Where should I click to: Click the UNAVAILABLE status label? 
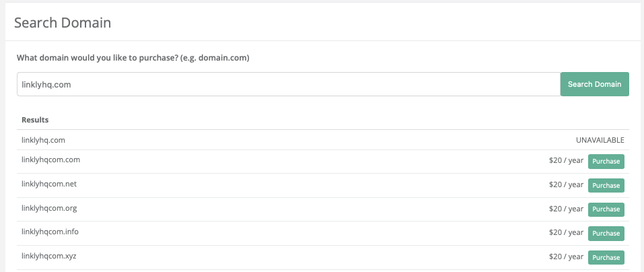(600, 140)
